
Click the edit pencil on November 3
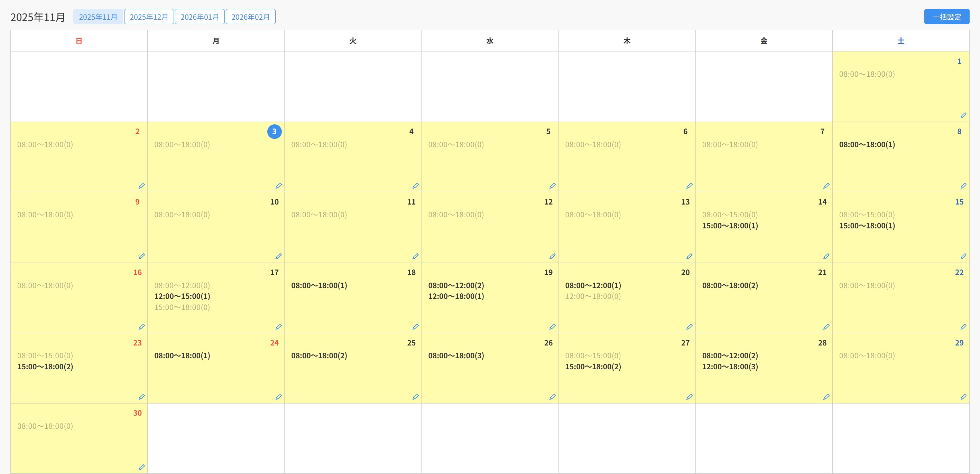click(278, 186)
